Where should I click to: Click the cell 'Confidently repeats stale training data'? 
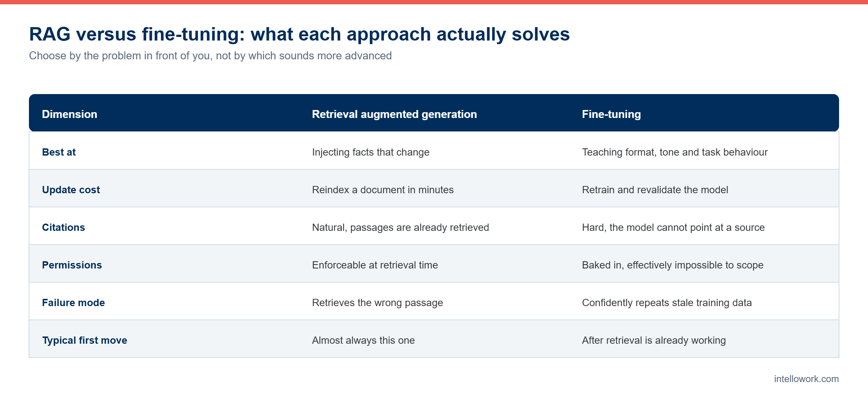tap(667, 303)
